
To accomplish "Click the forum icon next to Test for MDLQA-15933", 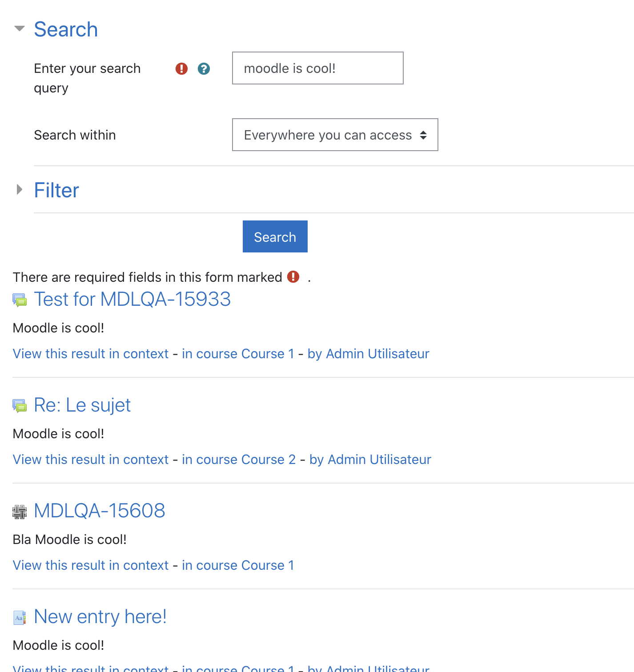I will [x=20, y=300].
